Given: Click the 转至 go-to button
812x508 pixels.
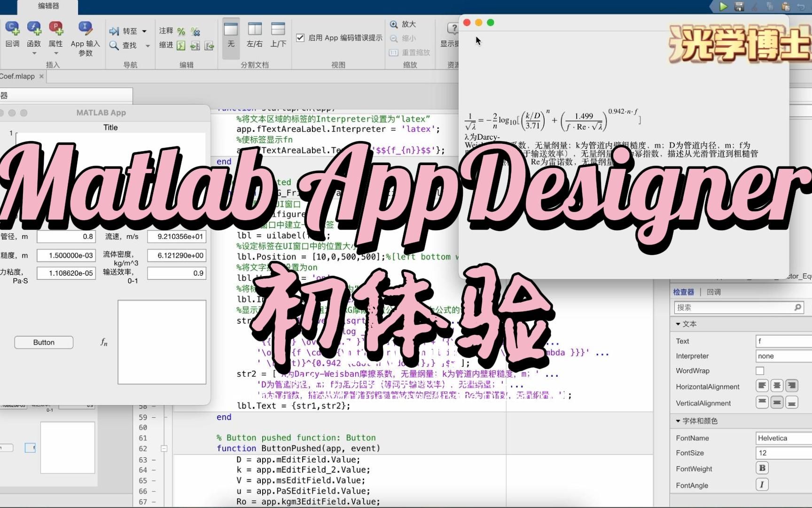Looking at the screenshot, I should click(123, 31).
